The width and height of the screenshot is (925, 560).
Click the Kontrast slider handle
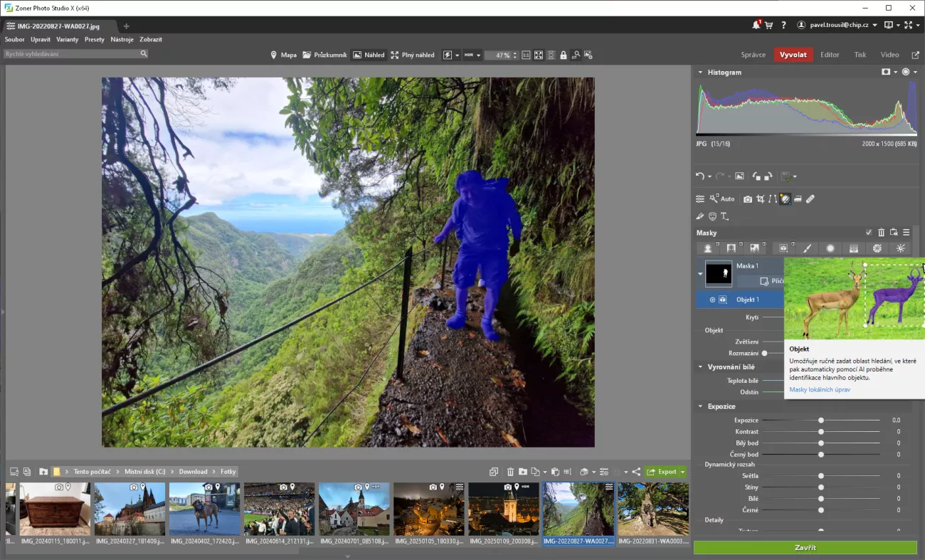821,432
